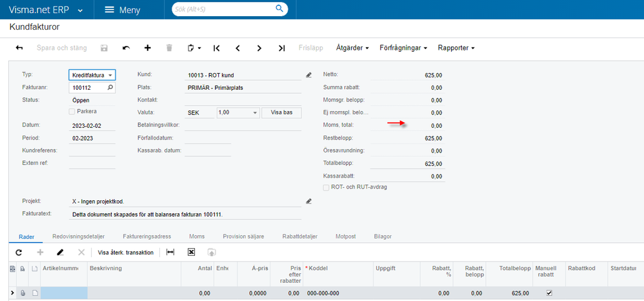Export the grid to Excel

(191, 252)
